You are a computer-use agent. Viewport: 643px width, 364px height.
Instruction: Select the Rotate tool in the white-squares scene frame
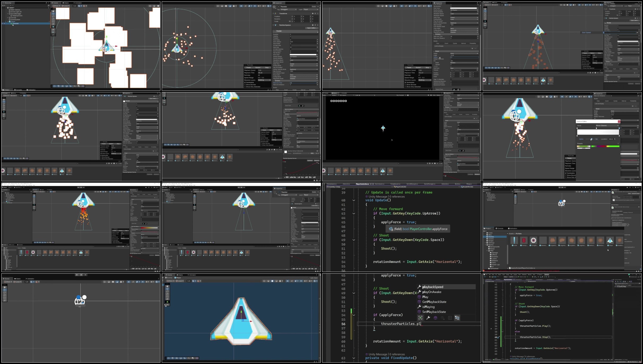pos(53,16)
